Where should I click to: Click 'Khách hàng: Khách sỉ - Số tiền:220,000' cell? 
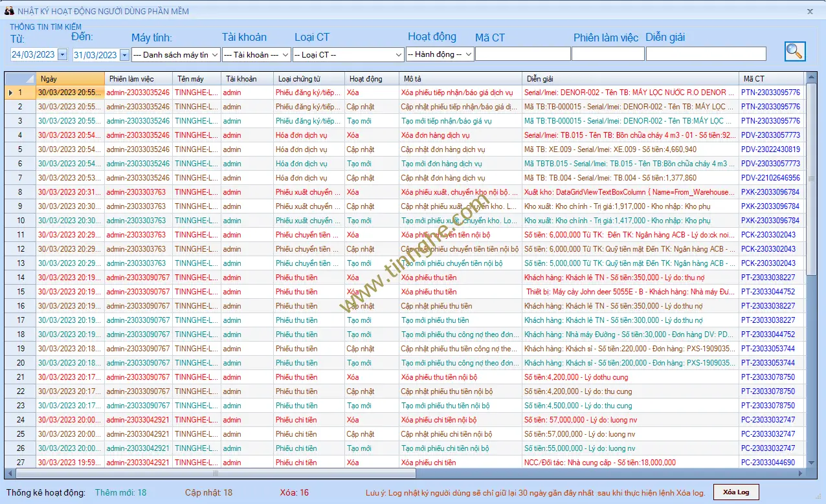(630, 349)
